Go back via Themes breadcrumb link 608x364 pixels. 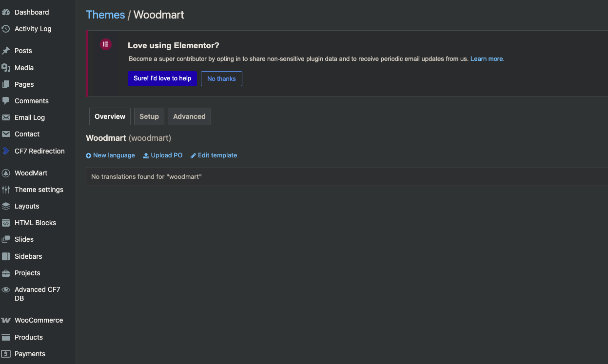[105, 15]
